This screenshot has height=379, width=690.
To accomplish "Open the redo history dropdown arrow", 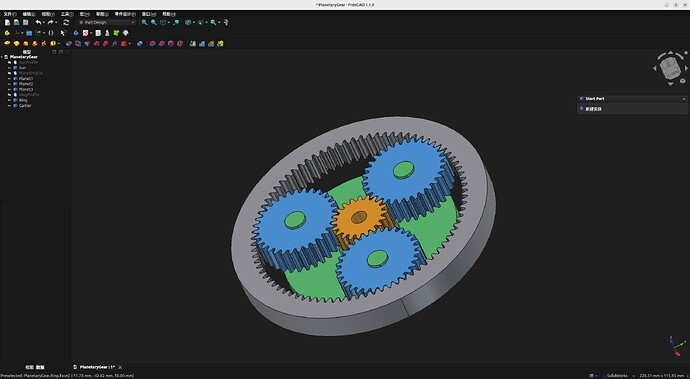I will coord(56,22).
